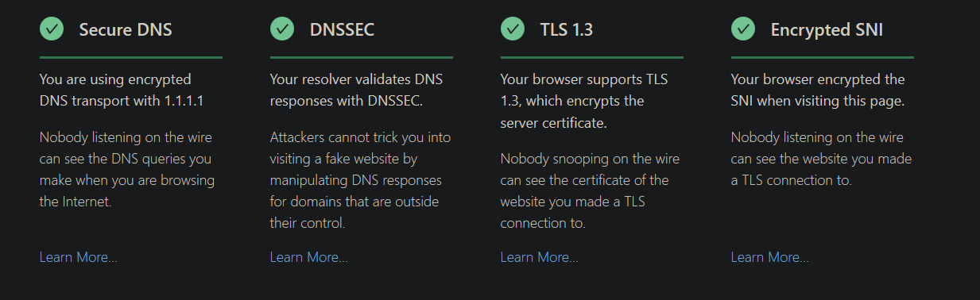This screenshot has width=980, height=300.
Task: Click the paragraph about snooping on the website certificate
Action: click(x=590, y=191)
